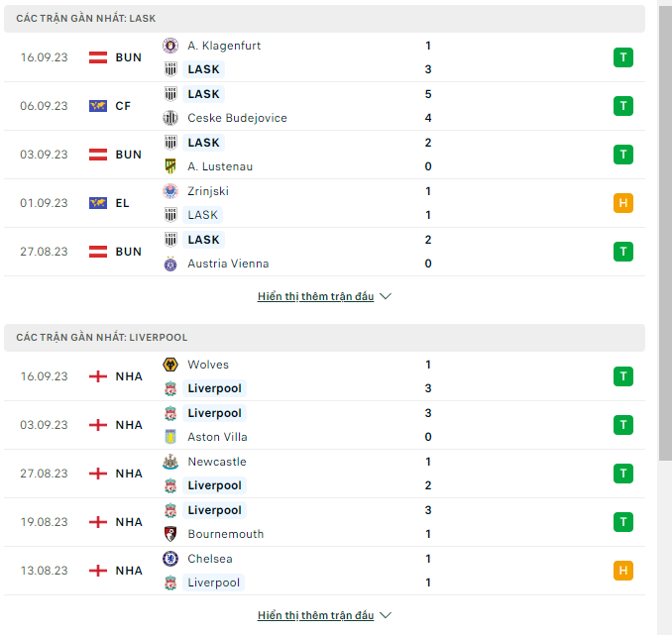The image size is (672, 635).
Task: Click the Newcastle club crest icon
Action: pos(170,462)
